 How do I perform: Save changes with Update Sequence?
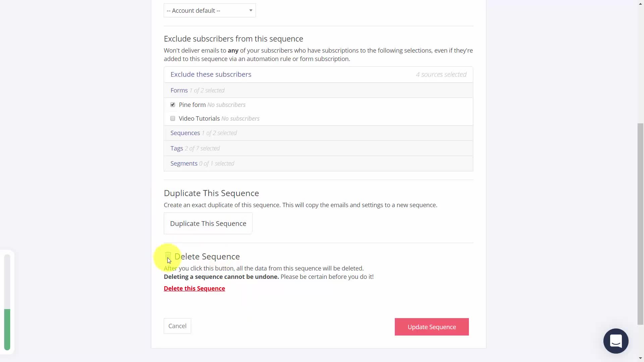[x=432, y=327]
